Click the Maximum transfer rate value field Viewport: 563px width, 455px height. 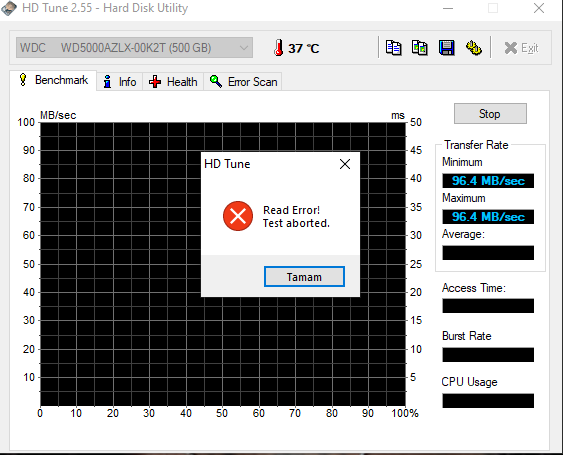point(488,217)
